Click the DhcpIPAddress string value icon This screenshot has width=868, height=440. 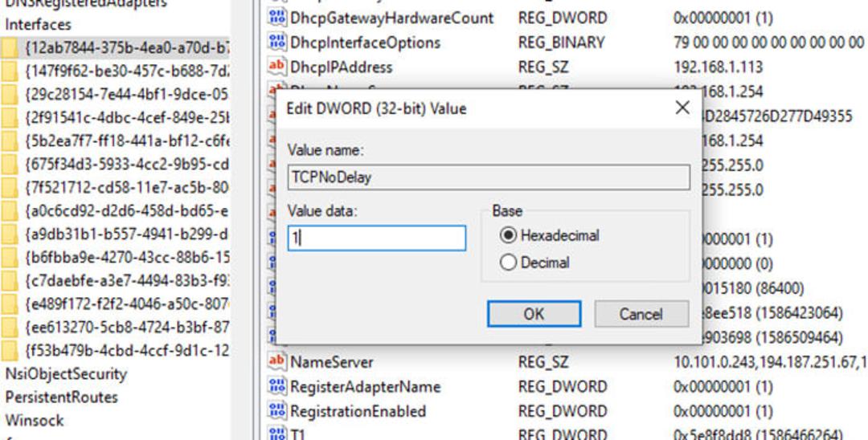(276, 67)
